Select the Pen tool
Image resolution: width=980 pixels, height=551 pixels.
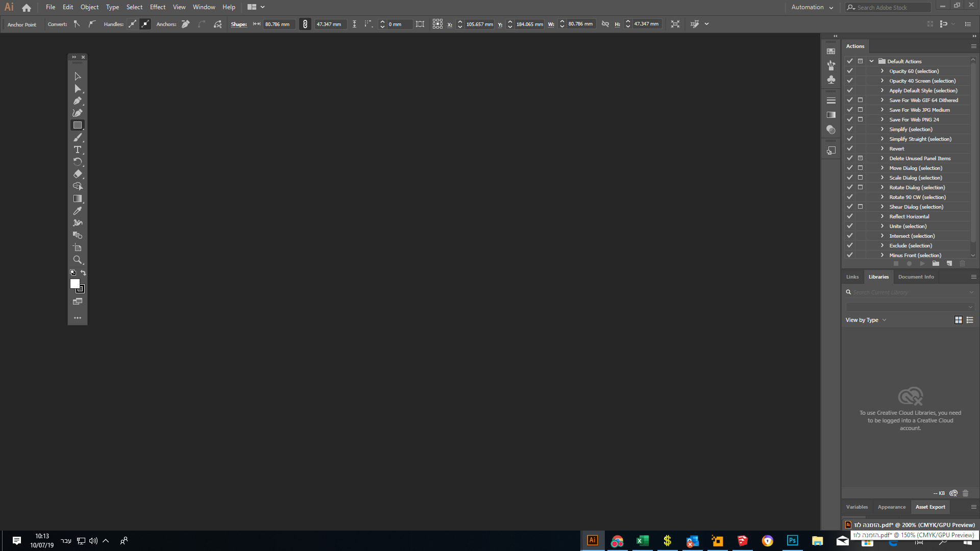click(78, 101)
